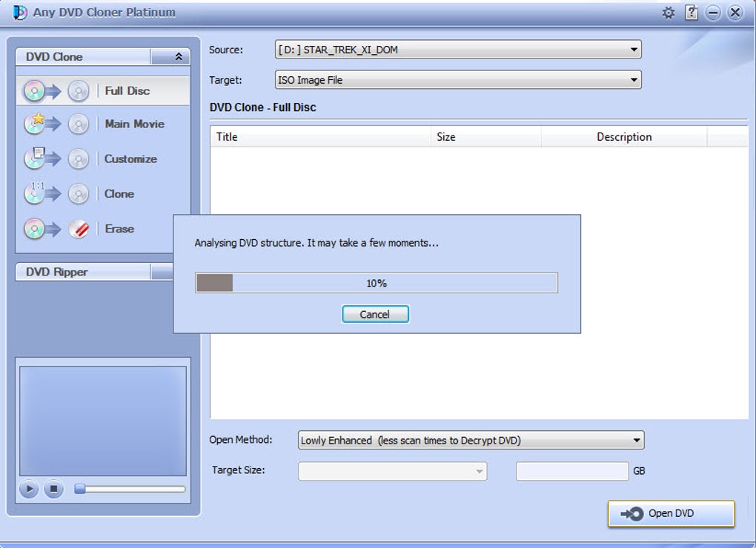The image size is (756, 548).
Task: Click the 'Open Method:' label
Action: click(241, 440)
